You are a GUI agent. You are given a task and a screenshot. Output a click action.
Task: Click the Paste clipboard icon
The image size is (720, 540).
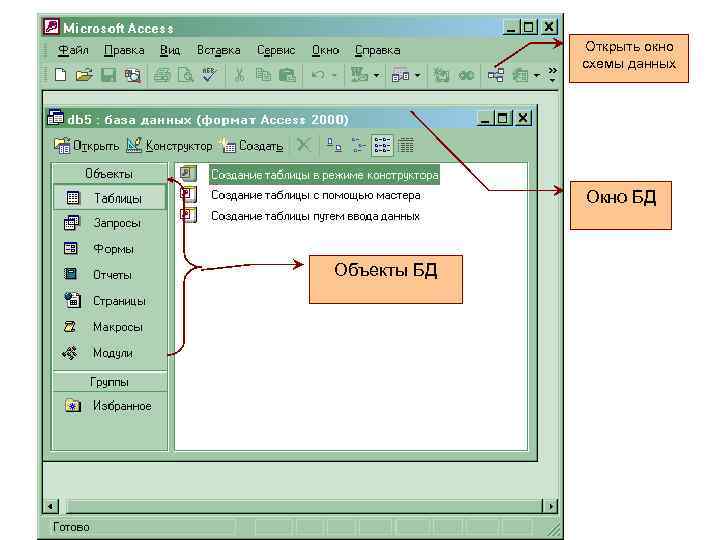click(287, 75)
